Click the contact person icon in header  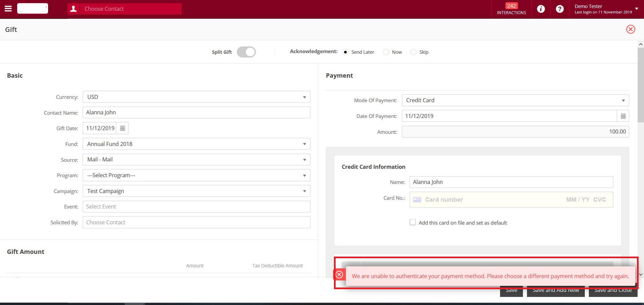click(73, 9)
